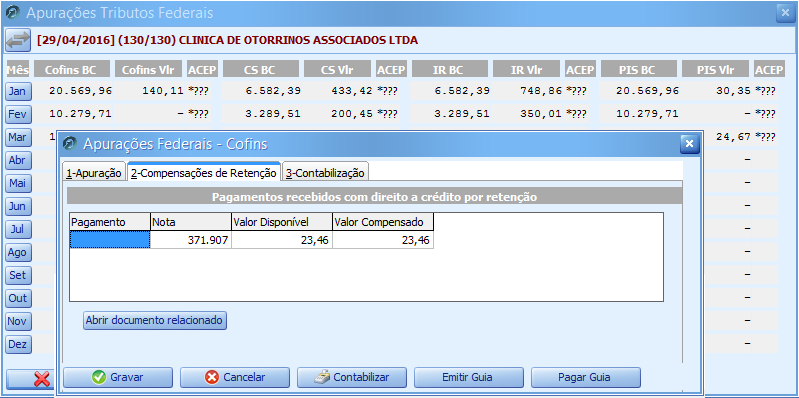Select the Mar month button

pyautogui.click(x=18, y=138)
